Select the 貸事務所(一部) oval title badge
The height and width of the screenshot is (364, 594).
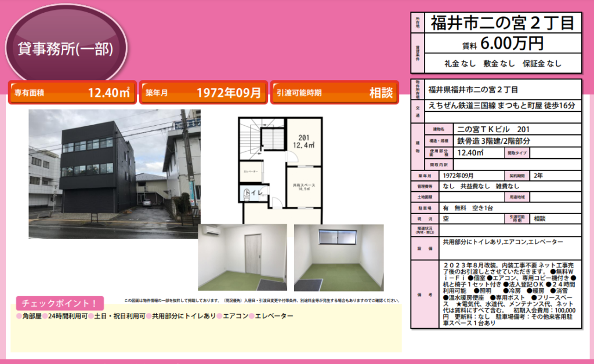66,44
